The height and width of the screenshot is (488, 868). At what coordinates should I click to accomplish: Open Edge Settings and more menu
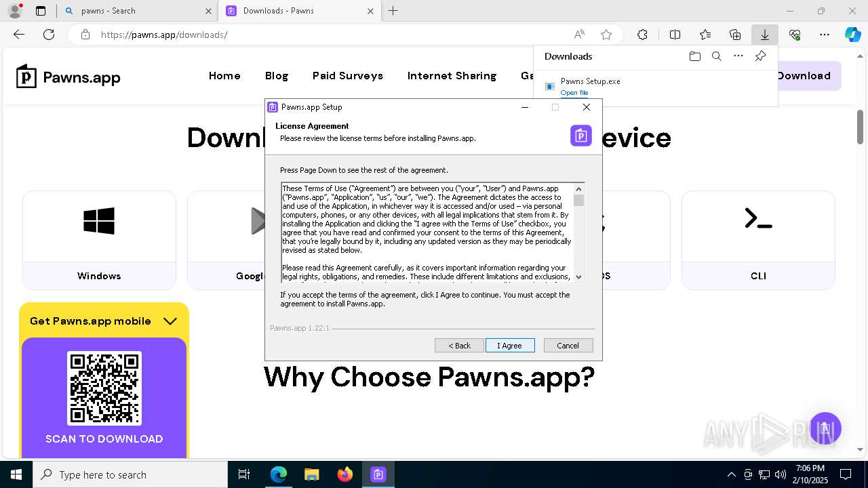click(x=825, y=35)
